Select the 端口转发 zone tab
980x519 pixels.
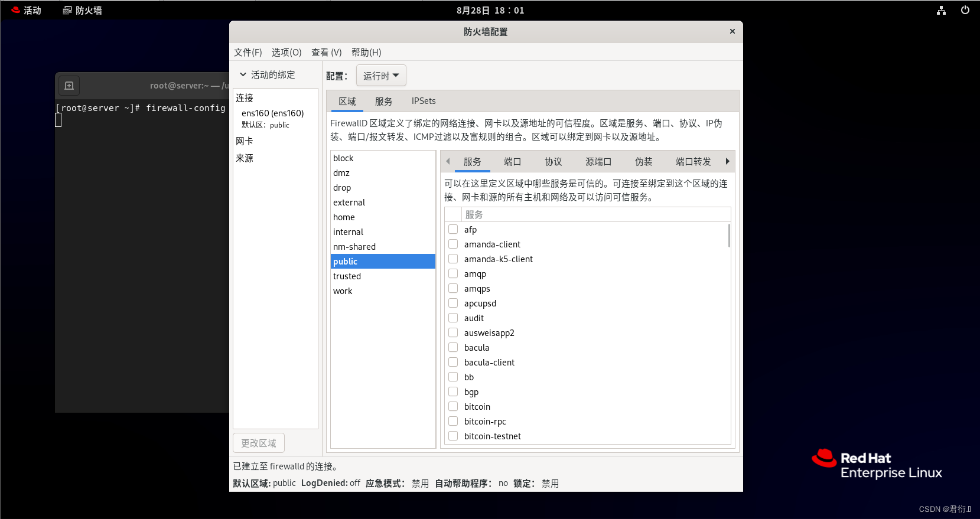click(694, 162)
